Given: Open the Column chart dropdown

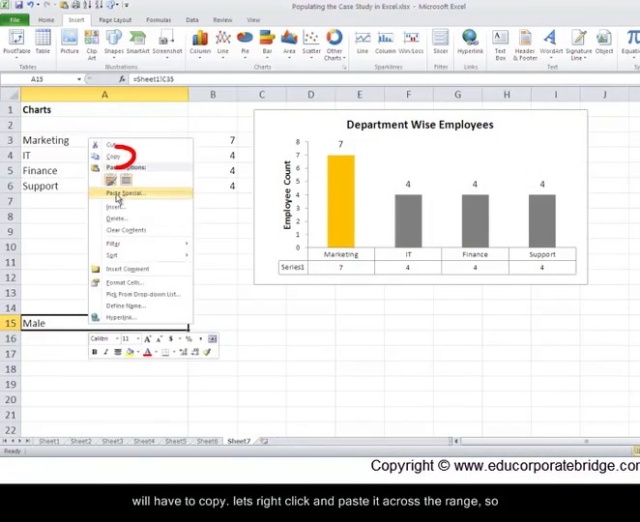Looking at the screenshot, I should coord(200,43).
